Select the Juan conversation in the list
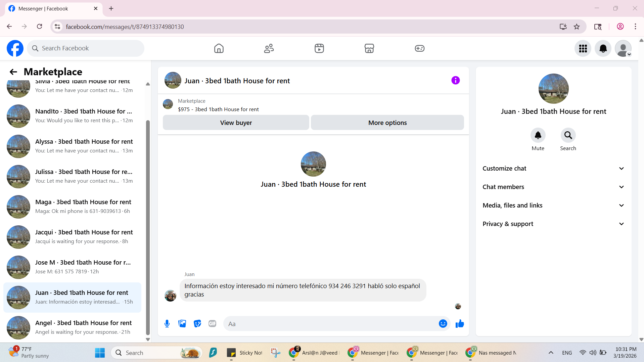This screenshot has height=362, width=644. point(72,298)
